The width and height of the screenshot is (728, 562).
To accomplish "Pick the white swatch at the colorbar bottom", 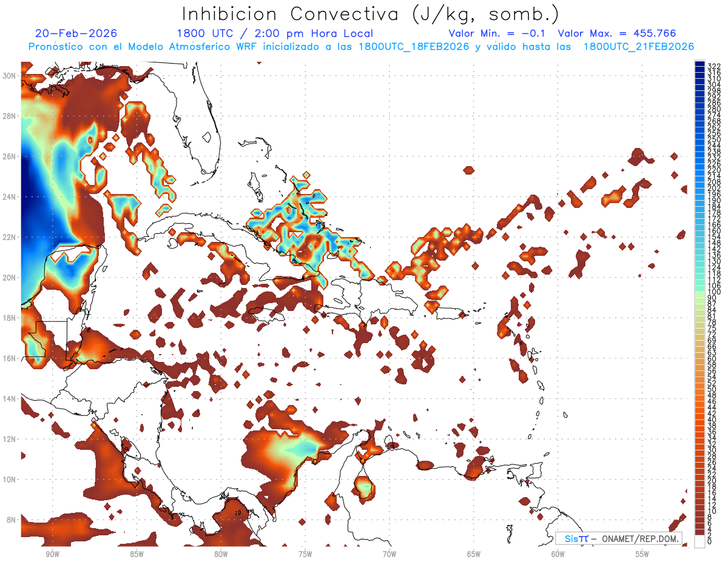I will pos(700,540).
